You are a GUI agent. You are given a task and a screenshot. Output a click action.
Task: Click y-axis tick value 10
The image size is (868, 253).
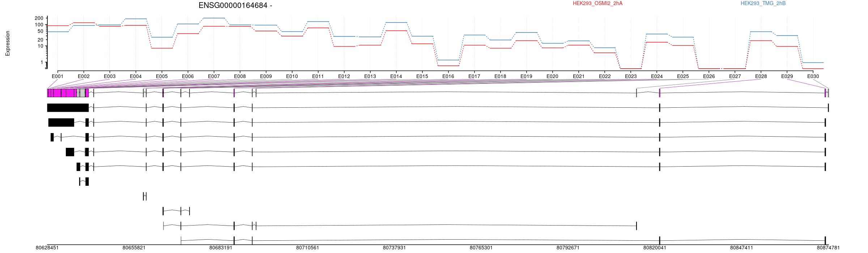pyautogui.click(x=41, y=46)
